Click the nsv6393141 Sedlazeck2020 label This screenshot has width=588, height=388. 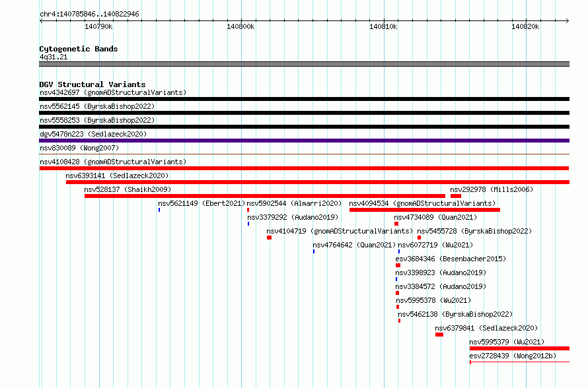click(117, 176)
